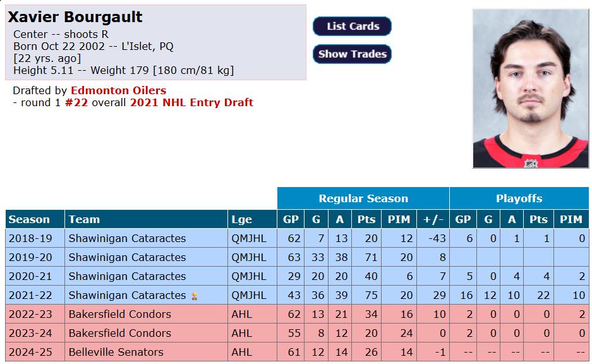This screenshot has height=364, width=592.
Task: Click the Show Trades button
Action: coord(353,54)
